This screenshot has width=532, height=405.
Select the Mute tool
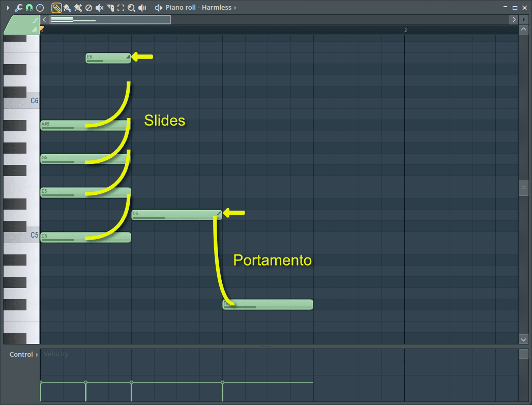99,8
